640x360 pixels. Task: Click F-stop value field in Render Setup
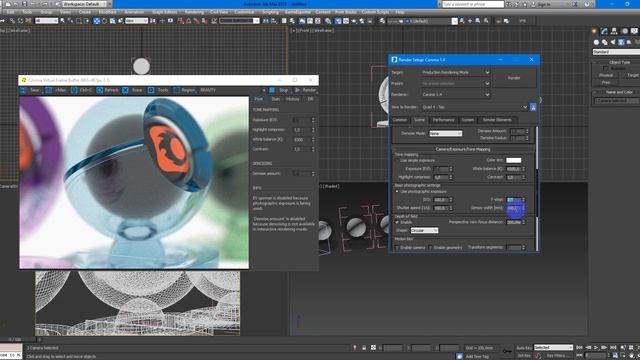pyautogui.click(x=513, y=200)
